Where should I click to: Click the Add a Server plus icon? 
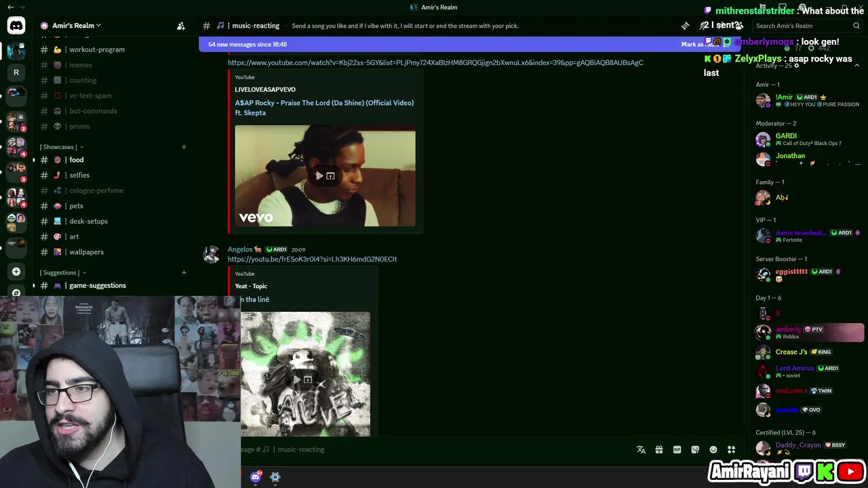point(16,272)
